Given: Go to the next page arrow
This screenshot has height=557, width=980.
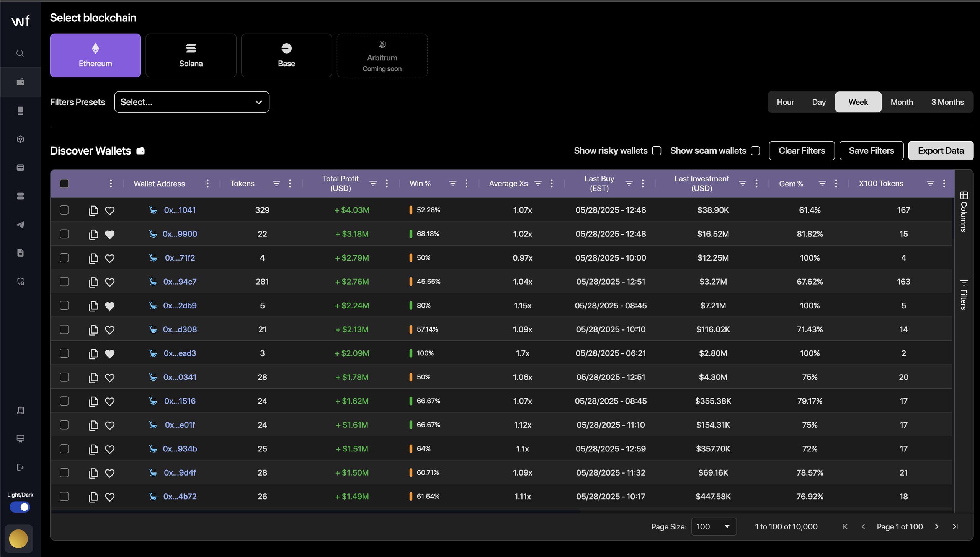Looking at the screenshot, I should click(x=937, y=527).
